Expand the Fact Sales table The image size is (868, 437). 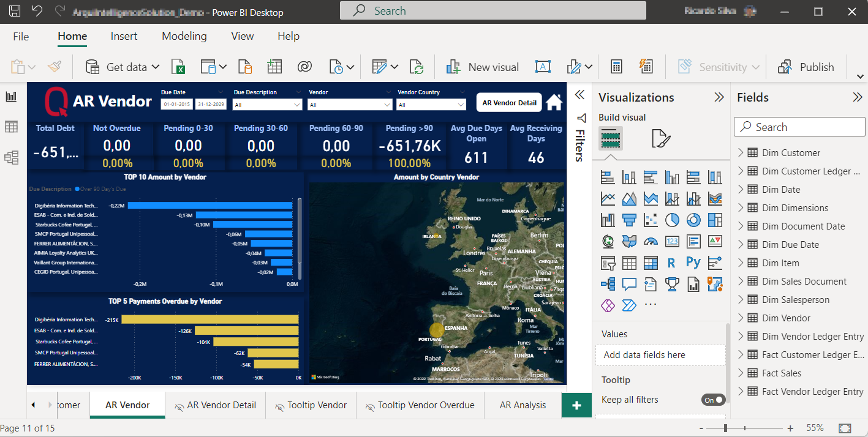tap(741, 373)
